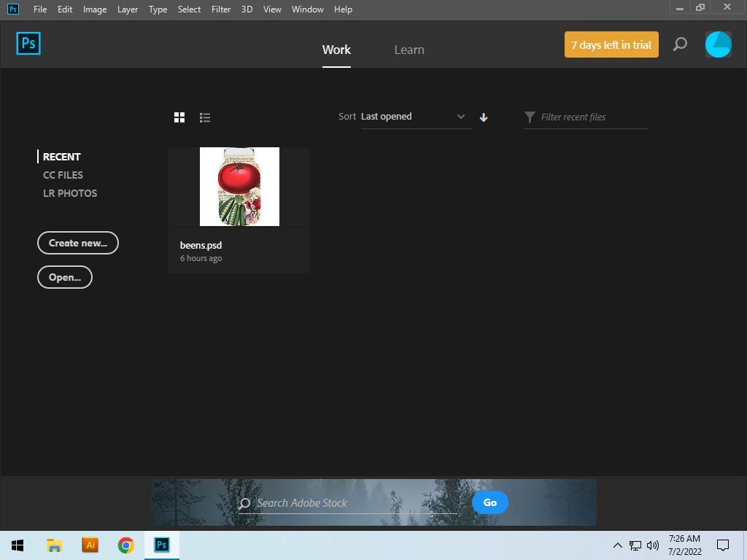Select CC FILES in the sidebar
The image size is (747, 560).
coord(63,175)
